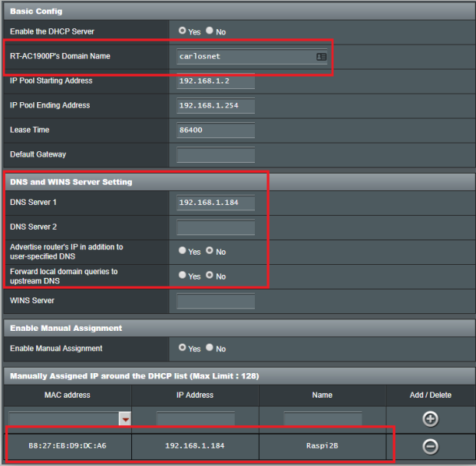Click the WINS Server label
Viewport: 476px width, 466px height.
pyautogui.click(x=32, y=300)
